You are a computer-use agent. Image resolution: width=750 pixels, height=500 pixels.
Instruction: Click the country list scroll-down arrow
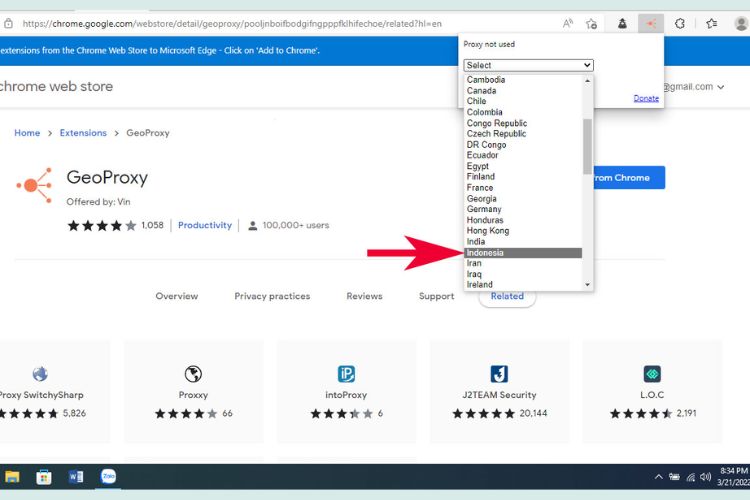coord(587,285)
